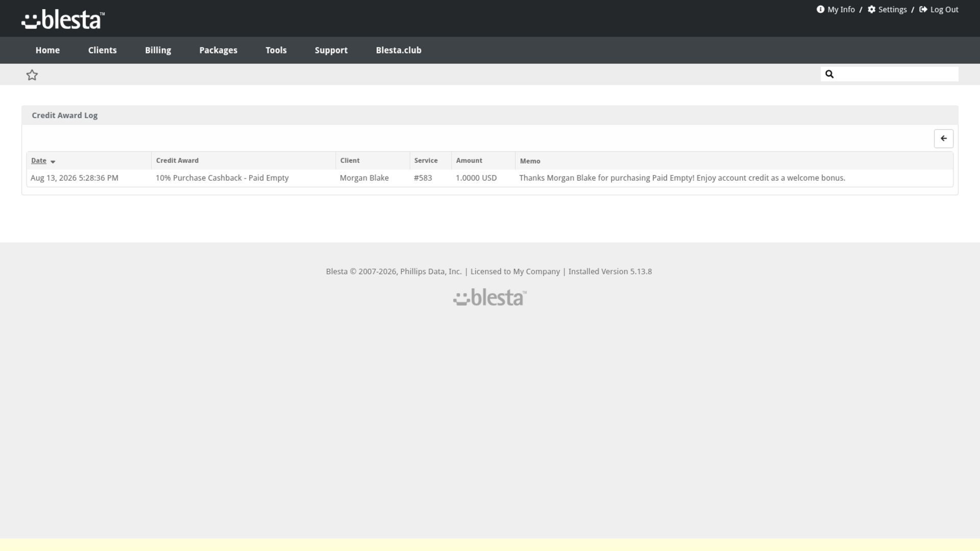Open the Billing menu
The image size is (980, 551).
(x=158, y=50)
